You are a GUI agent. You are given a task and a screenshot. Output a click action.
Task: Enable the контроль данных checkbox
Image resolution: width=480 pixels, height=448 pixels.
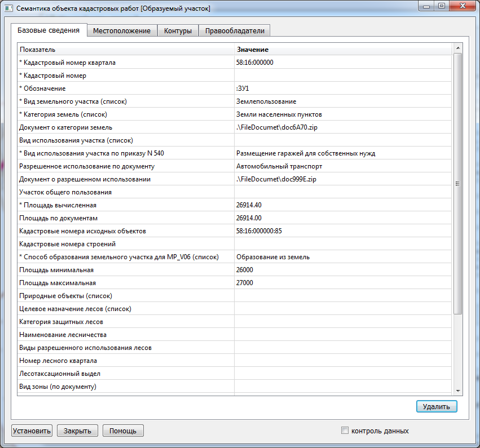pos(345,431)
